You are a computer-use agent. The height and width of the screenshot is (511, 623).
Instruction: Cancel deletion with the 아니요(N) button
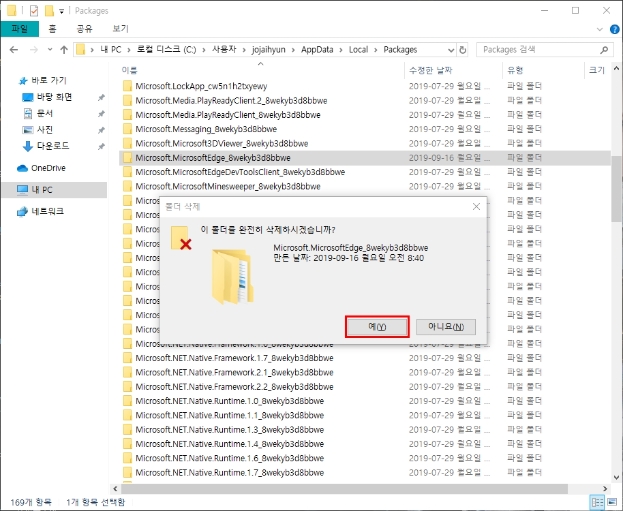[446, 327]
